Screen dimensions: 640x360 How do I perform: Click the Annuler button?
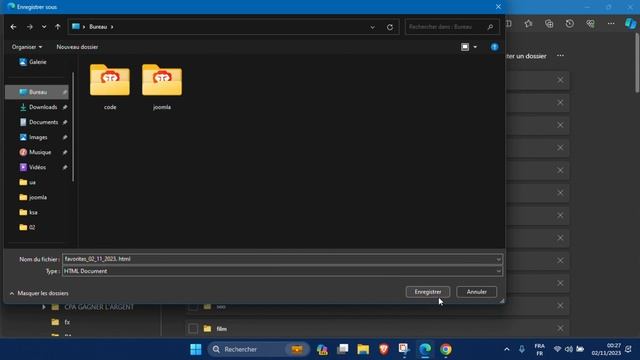pyautogui.click(x=476, y=292)
